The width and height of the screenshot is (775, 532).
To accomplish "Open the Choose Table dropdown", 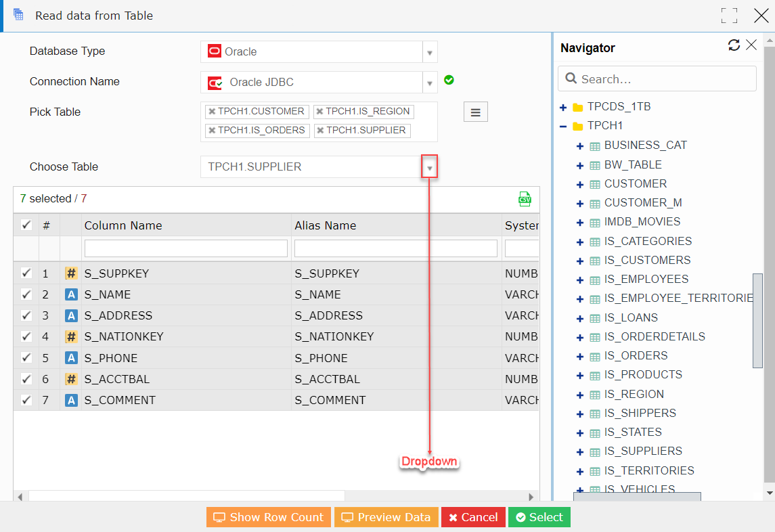I will point(429,166).
